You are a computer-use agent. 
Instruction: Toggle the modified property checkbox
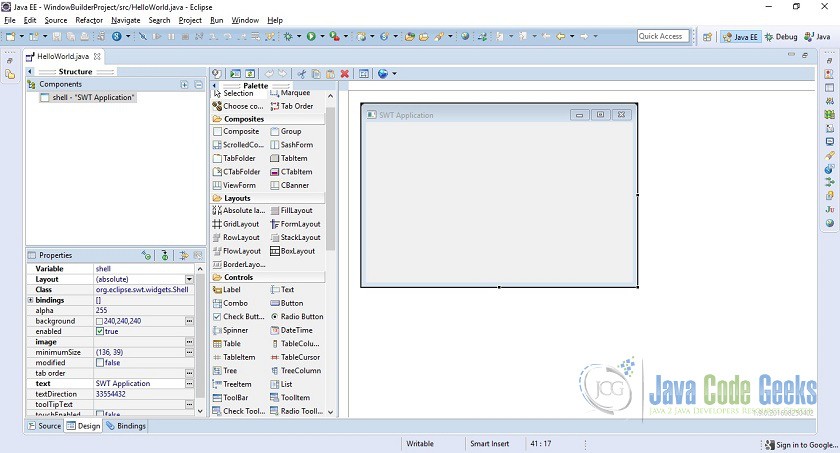(100, 363)
